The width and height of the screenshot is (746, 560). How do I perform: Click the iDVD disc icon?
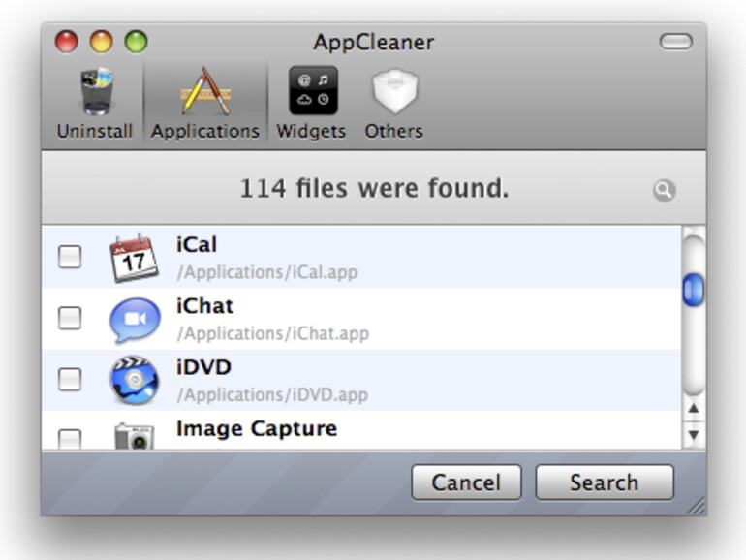pyautogui.click(x=134, y=381)
